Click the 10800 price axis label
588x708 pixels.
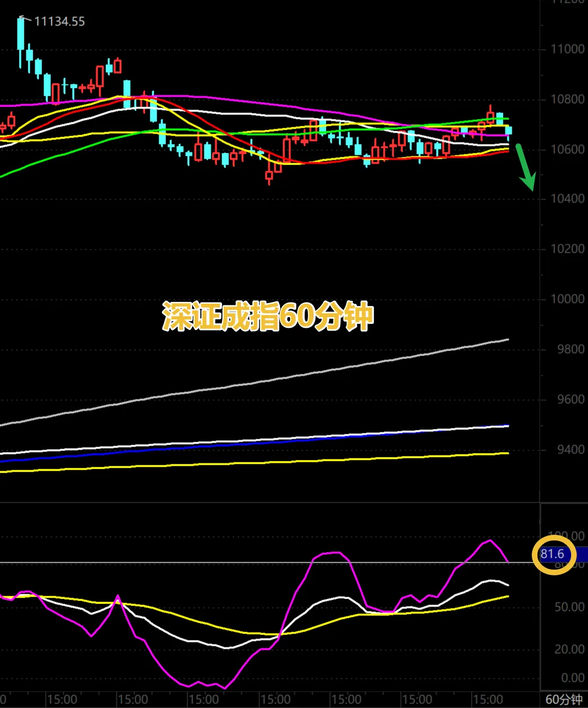(x=567, y=100)
